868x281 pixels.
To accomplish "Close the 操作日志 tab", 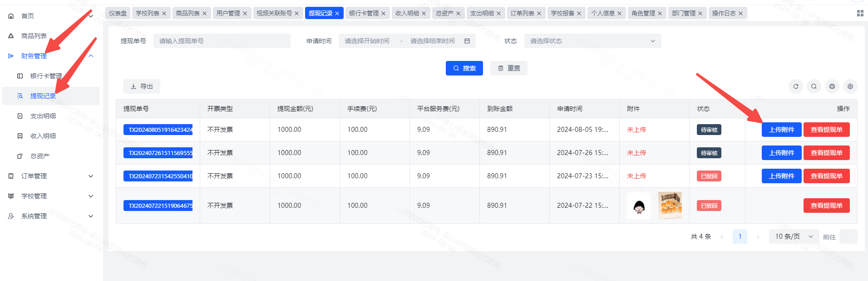I will [x=740, y=14].
